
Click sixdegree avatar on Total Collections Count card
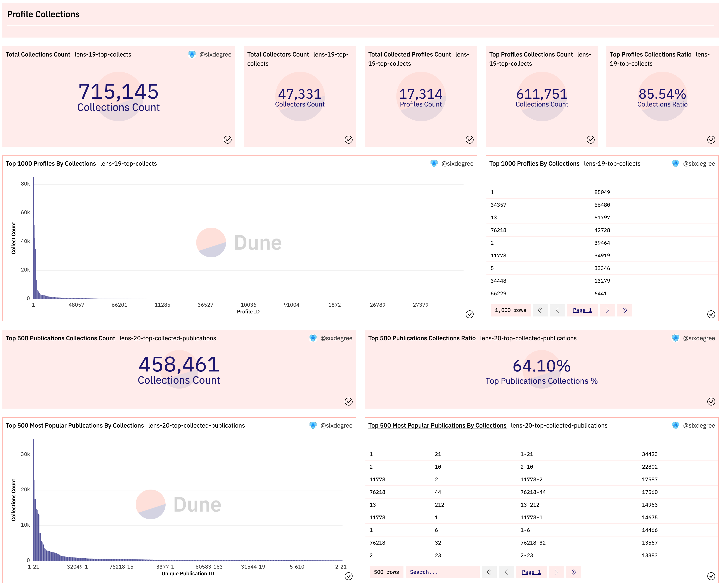click(x=192, y=54)
